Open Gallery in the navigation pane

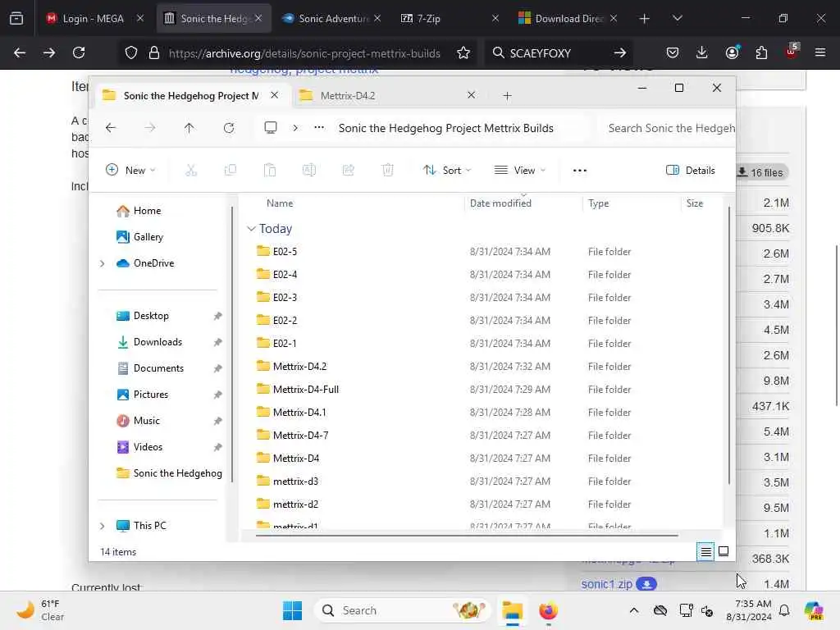point(148,237)
